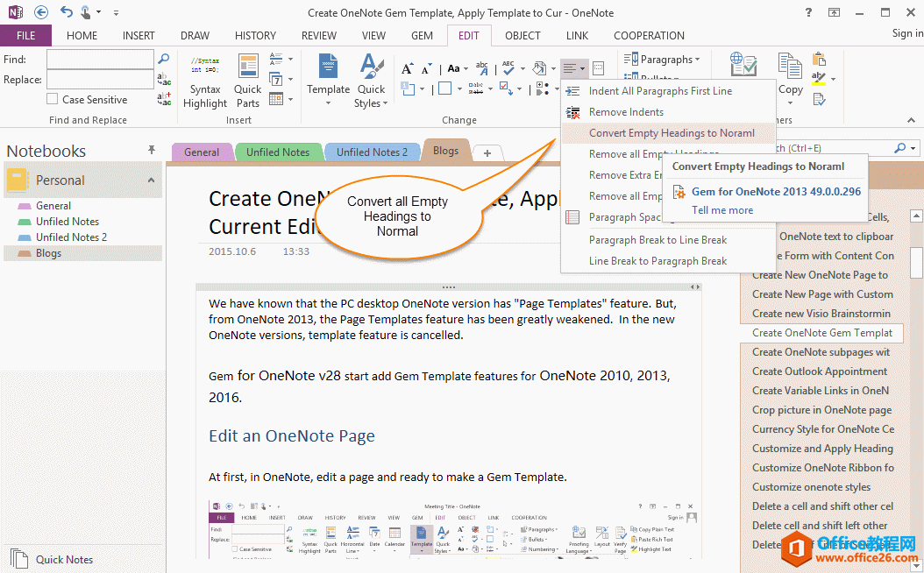This screenshot has width=924, height=573.
Task: Click the grow font size icon
Action: click(x=407, y=68)
